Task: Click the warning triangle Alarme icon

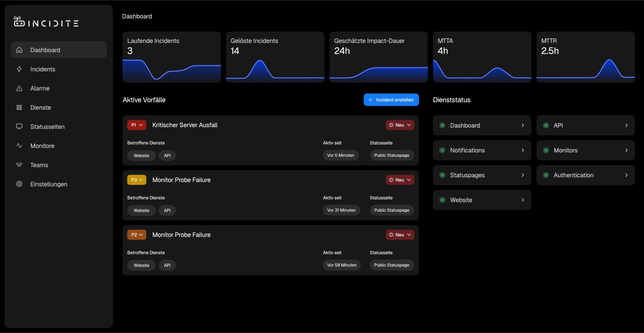Action: (x=19, y=88)
